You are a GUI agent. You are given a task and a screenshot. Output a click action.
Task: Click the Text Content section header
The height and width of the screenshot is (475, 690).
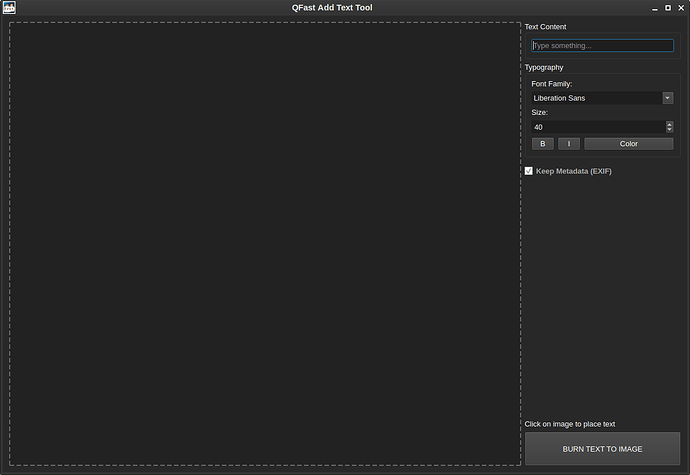(545, 27)
